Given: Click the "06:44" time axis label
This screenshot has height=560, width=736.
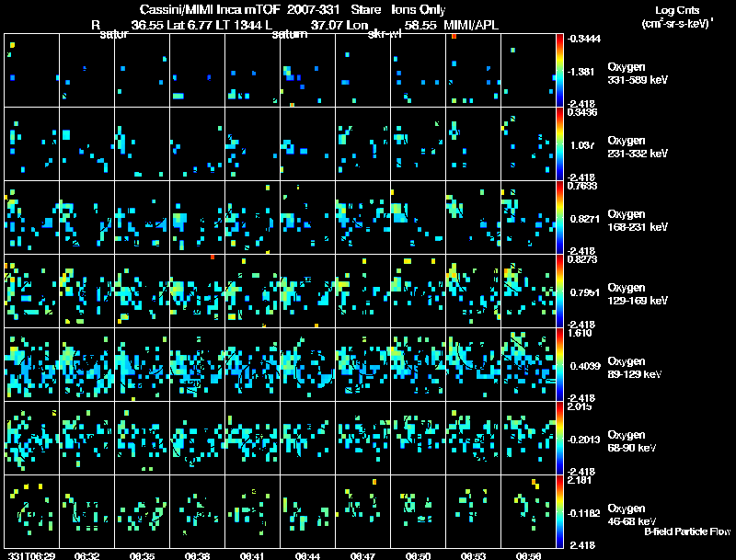Looking at the screenshot, I should 307,555.
